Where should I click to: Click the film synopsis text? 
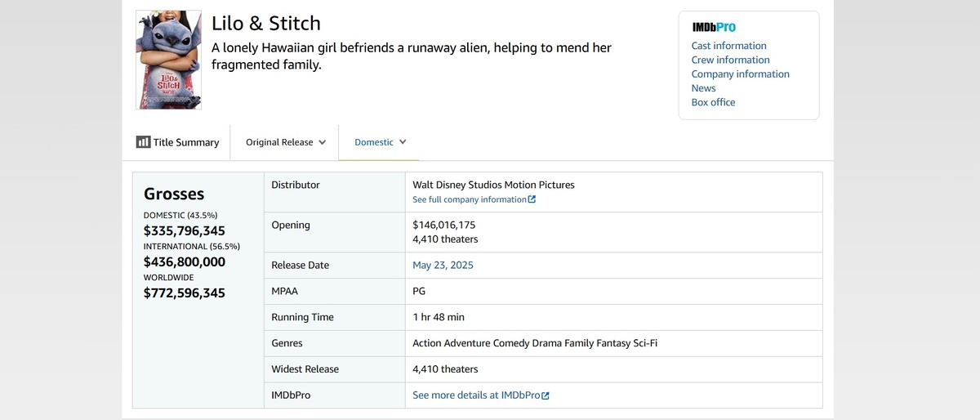[412, 56]
